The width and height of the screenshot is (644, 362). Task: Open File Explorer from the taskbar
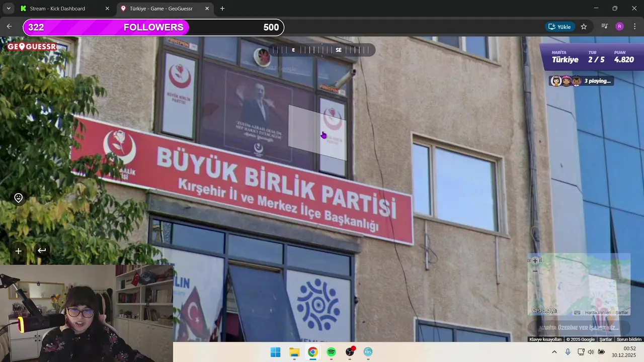click(x=294, y=352)
